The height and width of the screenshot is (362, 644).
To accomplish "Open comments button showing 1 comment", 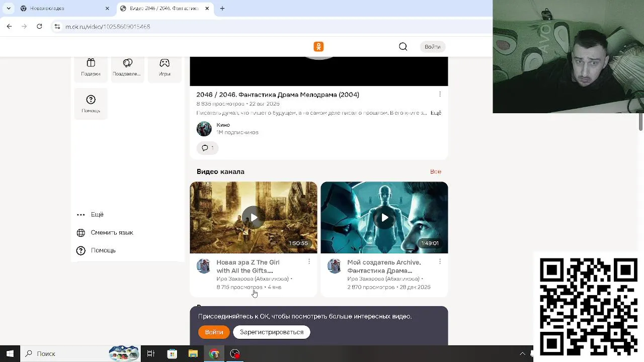I will (x=207, y=148).
